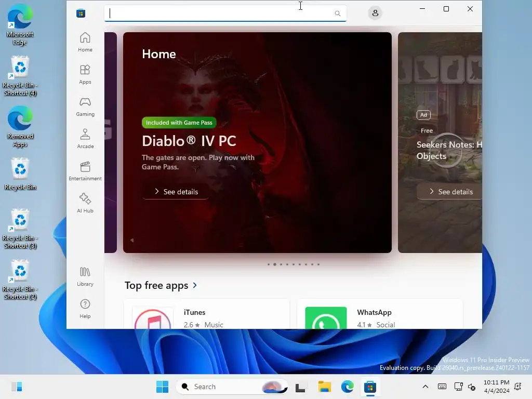Show hidden system tray icons

point(425,387)
